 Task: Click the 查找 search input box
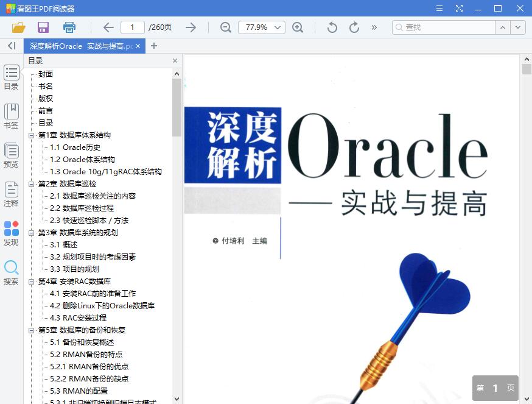click(x=444, y=27)
